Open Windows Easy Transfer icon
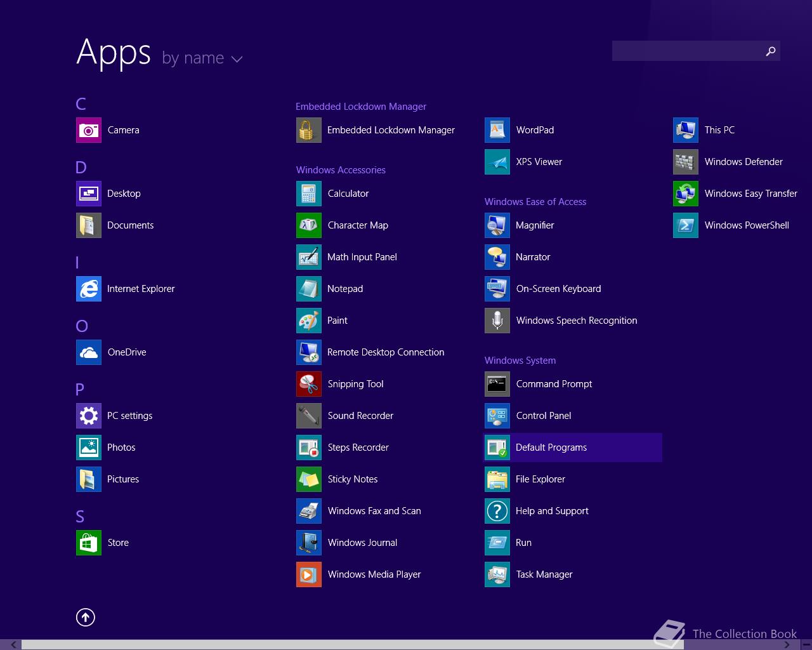Screen dimensions: 812x650 686,194
